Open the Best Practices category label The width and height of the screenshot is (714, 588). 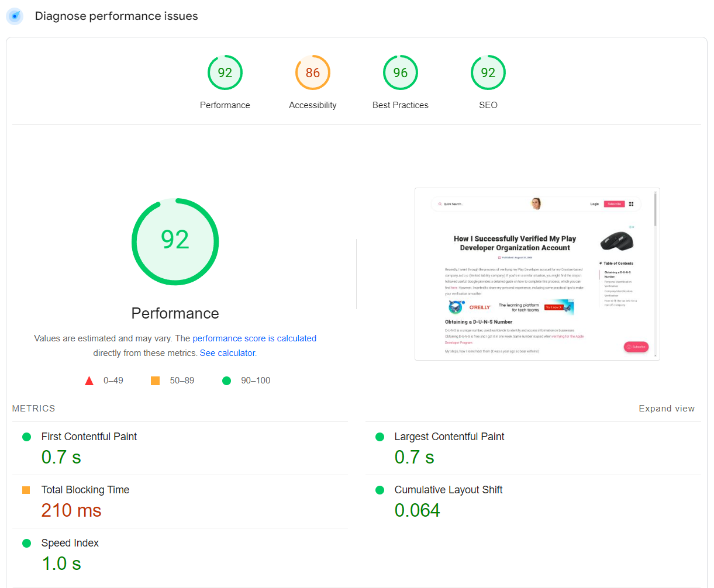pyautogui.click(x=401, y=105)
